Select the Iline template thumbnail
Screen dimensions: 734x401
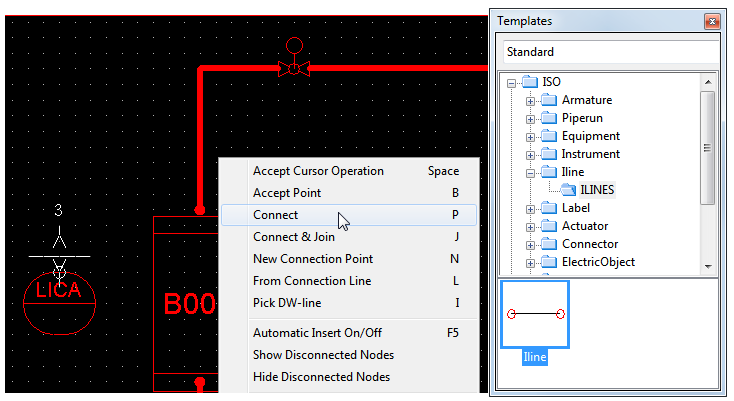coord(534,314)
